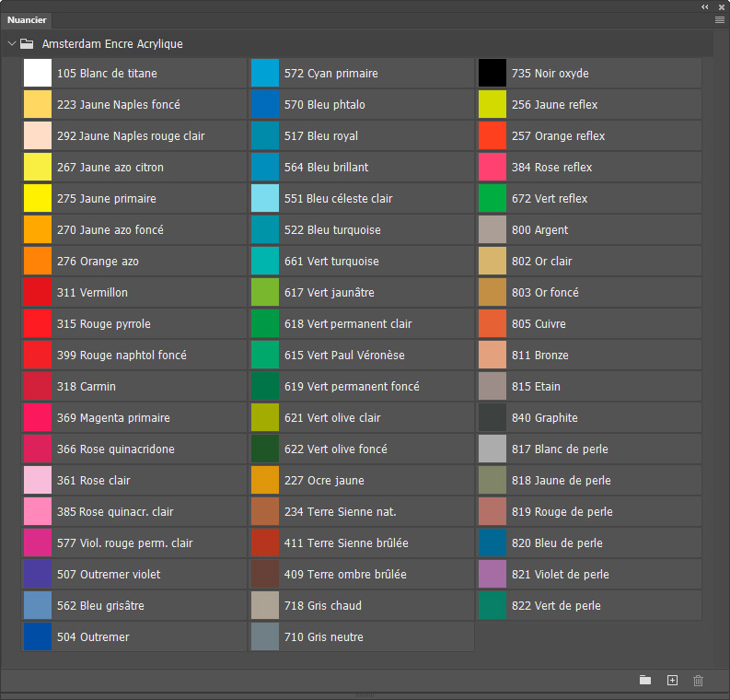Create a new swatch group
The image size is (730, 700).
click(x=644, y=680)
